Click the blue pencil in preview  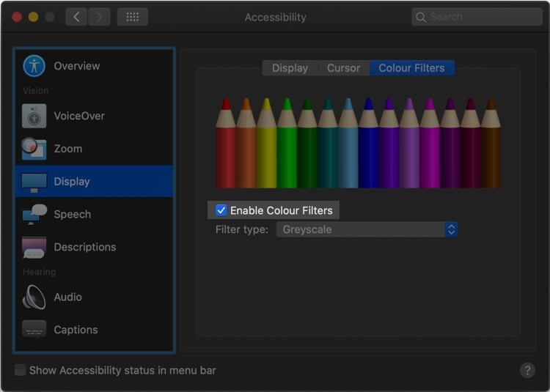pos(368,143)
